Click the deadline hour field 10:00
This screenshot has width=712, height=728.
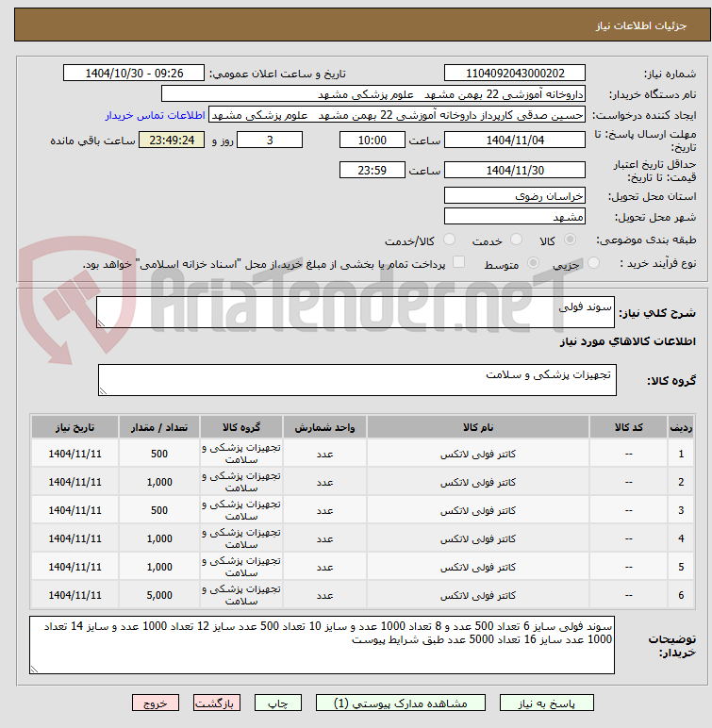click(372, 140)
